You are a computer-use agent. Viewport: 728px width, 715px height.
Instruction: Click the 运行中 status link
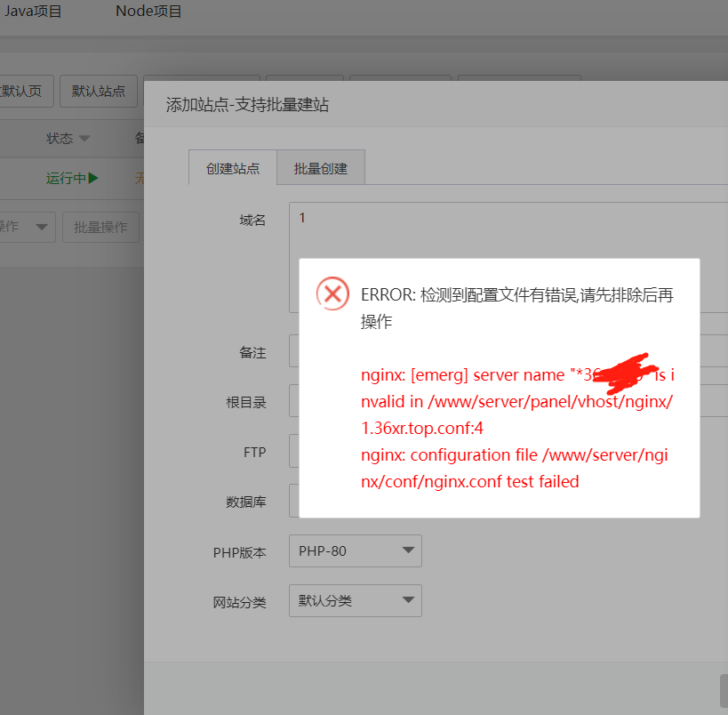point(66,178)
